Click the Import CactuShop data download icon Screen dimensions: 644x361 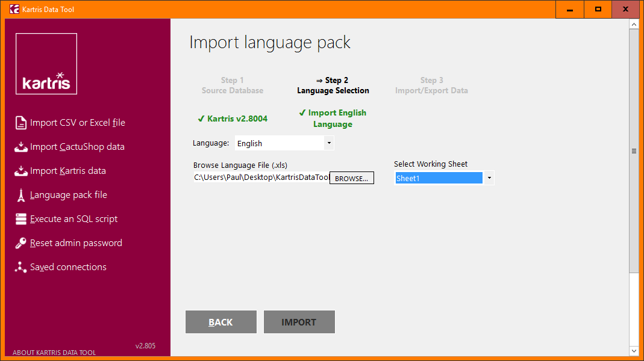pyautogui.click(x=21, y=147)
